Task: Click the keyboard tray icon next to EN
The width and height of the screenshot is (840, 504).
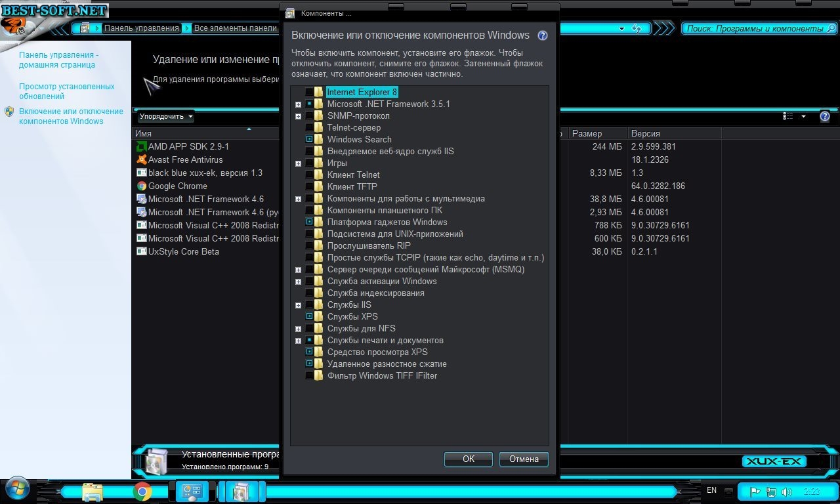Action: (728, 491)
